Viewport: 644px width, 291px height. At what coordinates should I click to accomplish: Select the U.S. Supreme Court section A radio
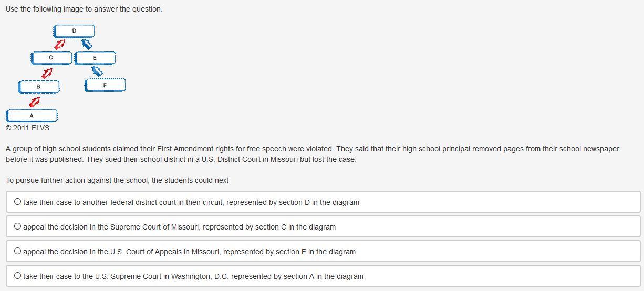pyautogui.click(x=18, y=276)
